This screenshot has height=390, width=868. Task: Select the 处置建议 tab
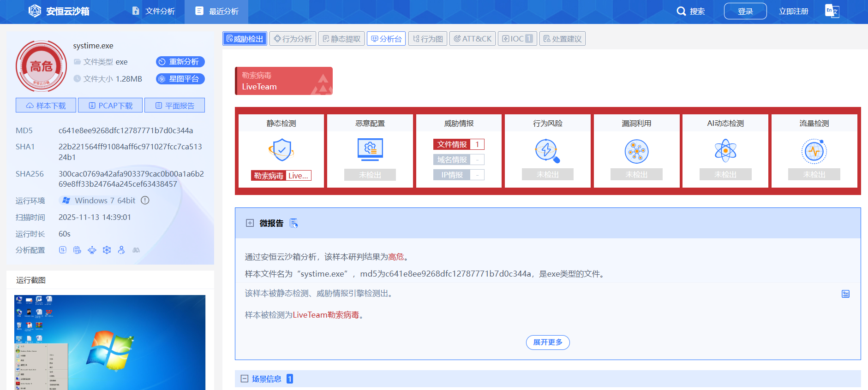pyautogui.click(x=562, y=39)
